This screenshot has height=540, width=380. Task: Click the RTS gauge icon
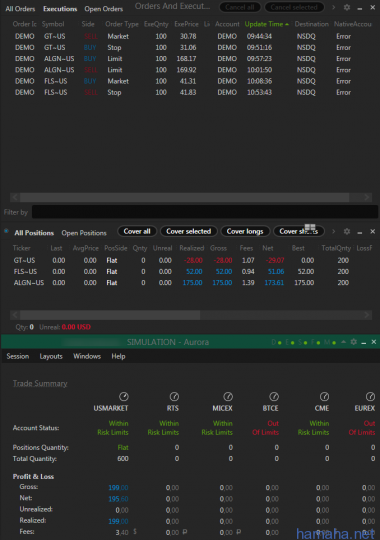point(174,397)
